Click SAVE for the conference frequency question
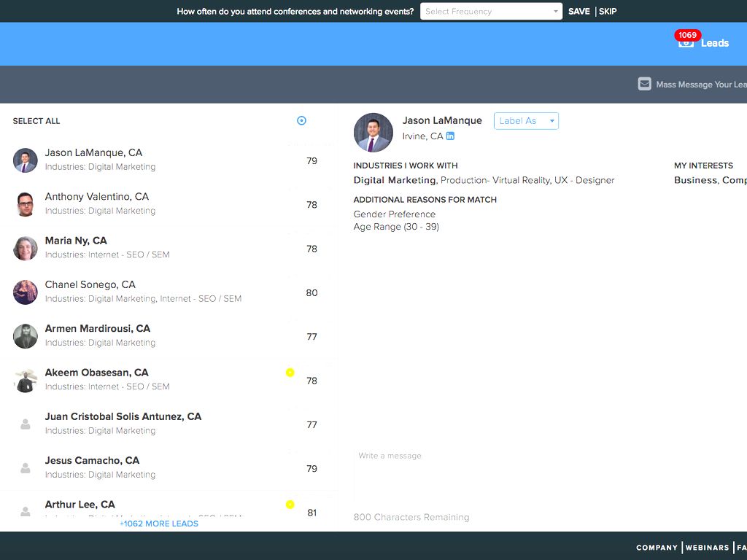Screen dimensions: 747x560 [579, 12]
